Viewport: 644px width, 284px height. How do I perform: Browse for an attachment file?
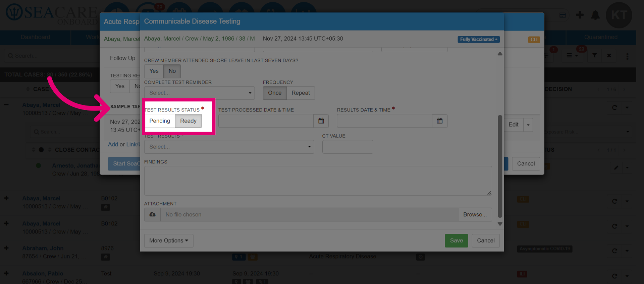pos(475,214)
